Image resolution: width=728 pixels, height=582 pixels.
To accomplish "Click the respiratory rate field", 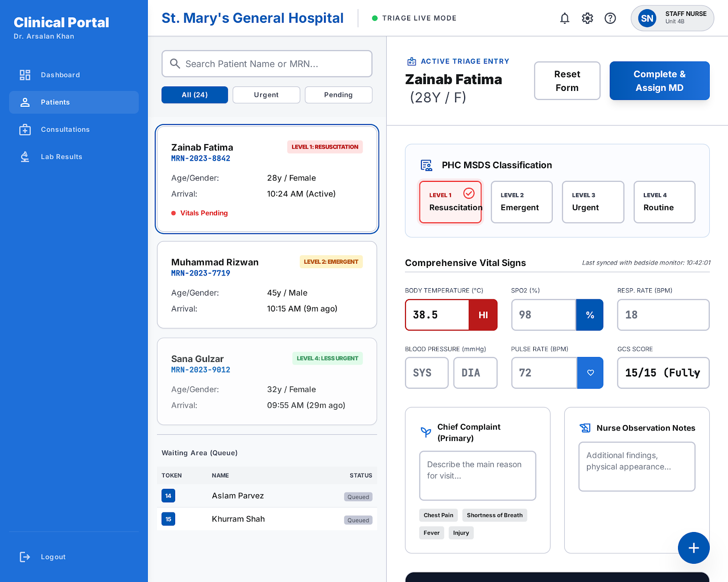I will [x=663, y=315].
